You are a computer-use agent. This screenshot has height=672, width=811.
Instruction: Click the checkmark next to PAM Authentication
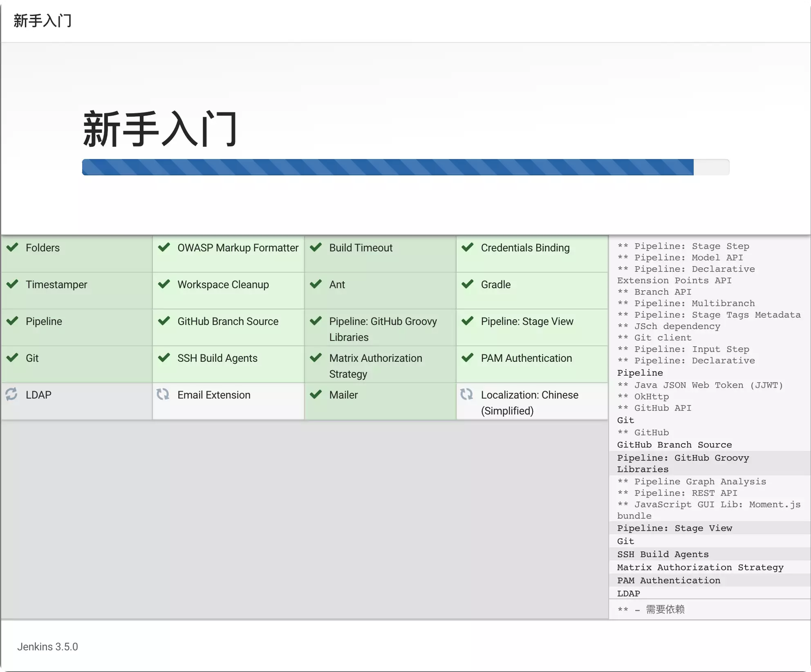(x=468, y=358)
